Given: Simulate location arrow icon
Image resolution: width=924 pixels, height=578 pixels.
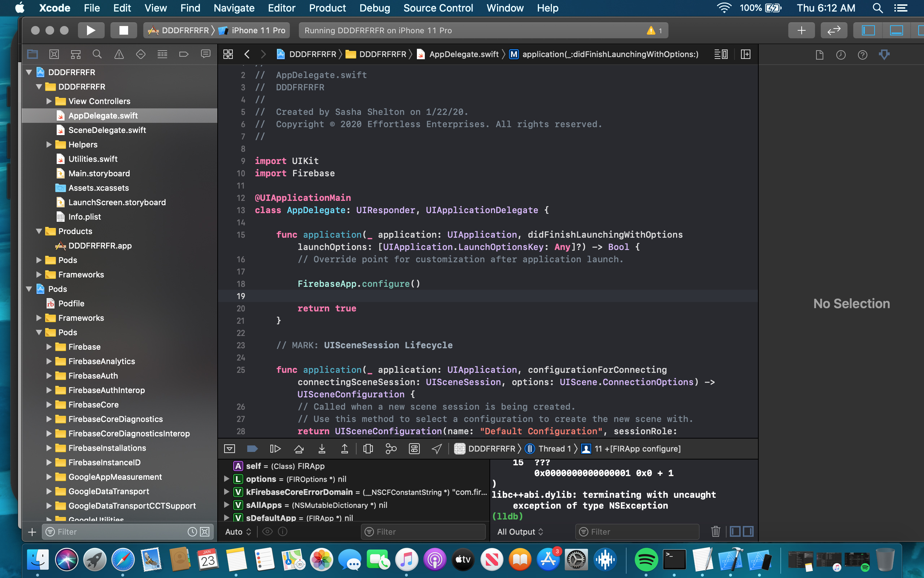Looking at the screenshot, I should click(x=437, y=448).
